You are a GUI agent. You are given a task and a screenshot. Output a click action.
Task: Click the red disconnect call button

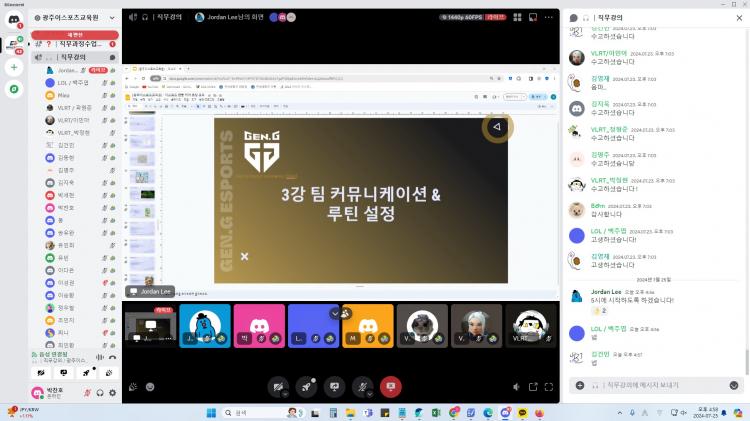390,386
